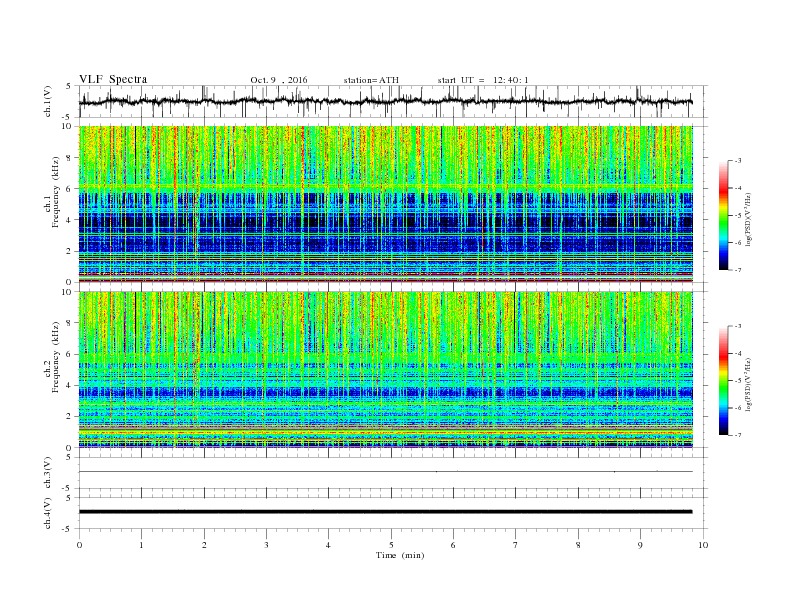Click time axis tick label "10"
792x612 pixels.
pyautogui.click(x=703, y=545)
